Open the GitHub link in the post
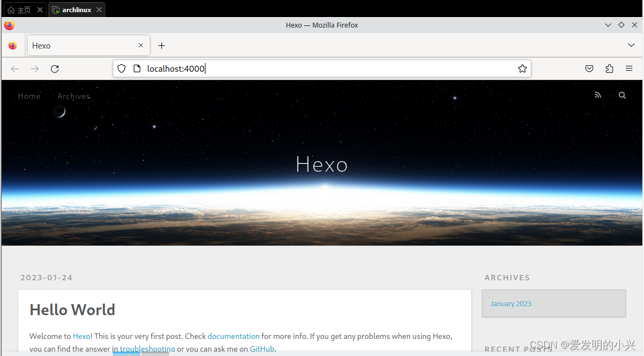 click(x=262, y=349)
